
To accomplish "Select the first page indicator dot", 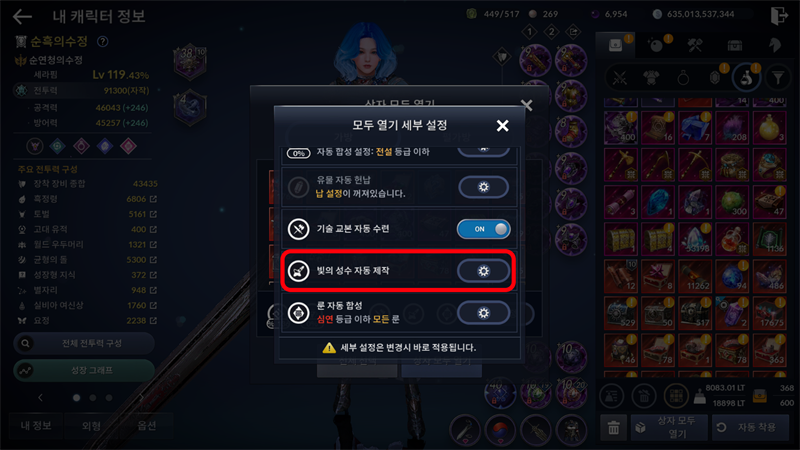I will click(77, 397).
